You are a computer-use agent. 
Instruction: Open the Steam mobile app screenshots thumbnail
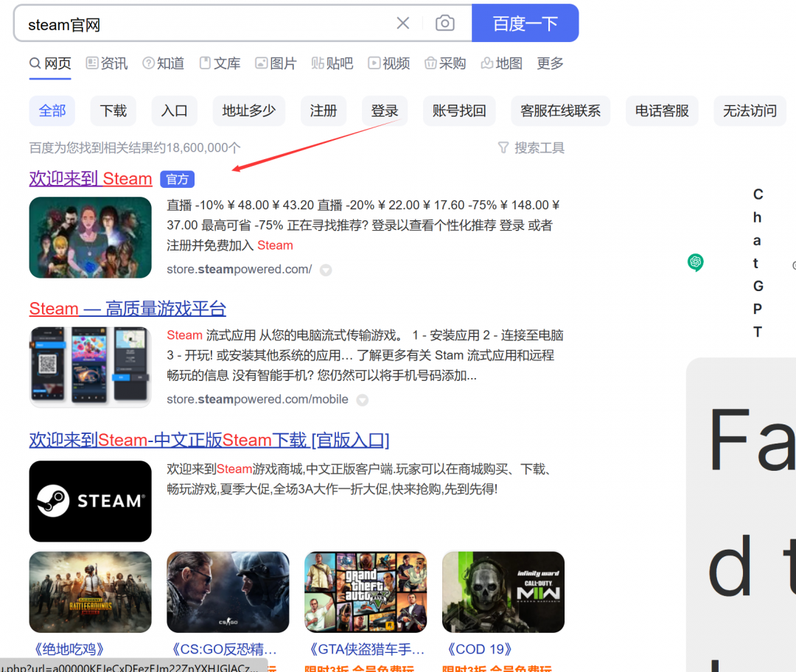[91, 367]
